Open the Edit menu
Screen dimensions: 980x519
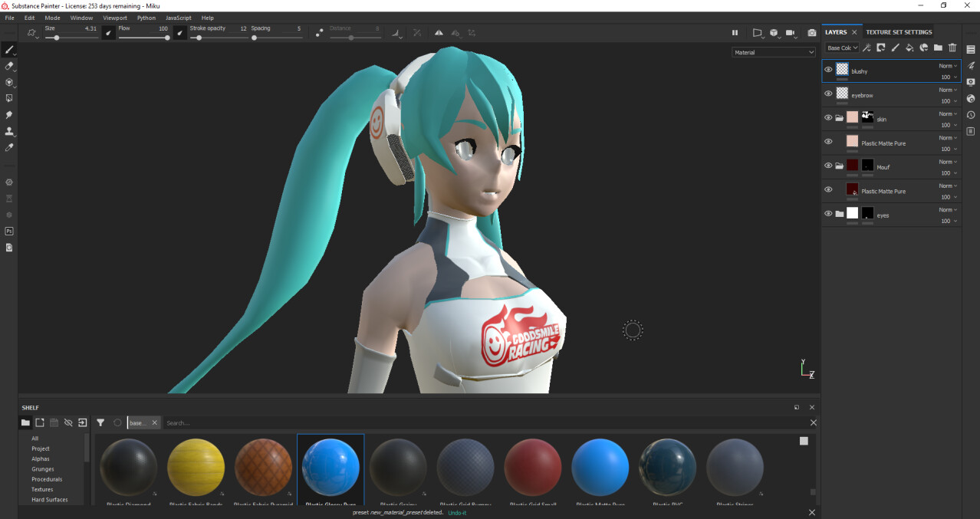[x=29, y=18]
